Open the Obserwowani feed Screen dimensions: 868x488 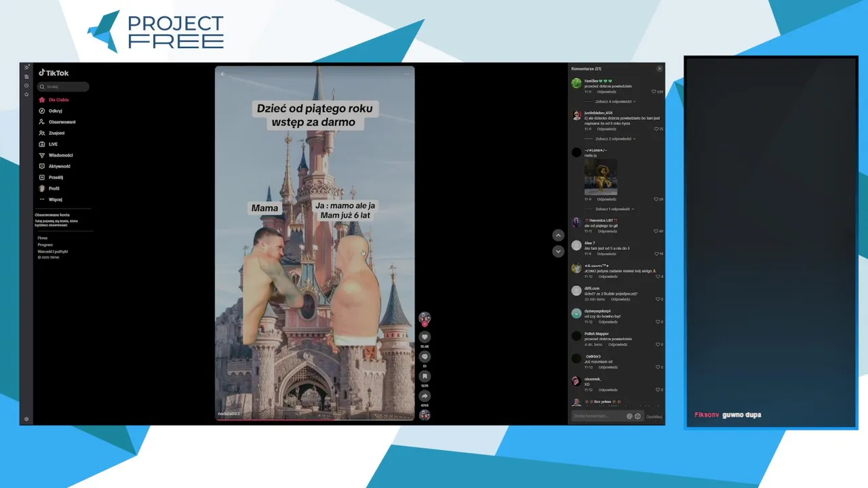coord(56,122)
